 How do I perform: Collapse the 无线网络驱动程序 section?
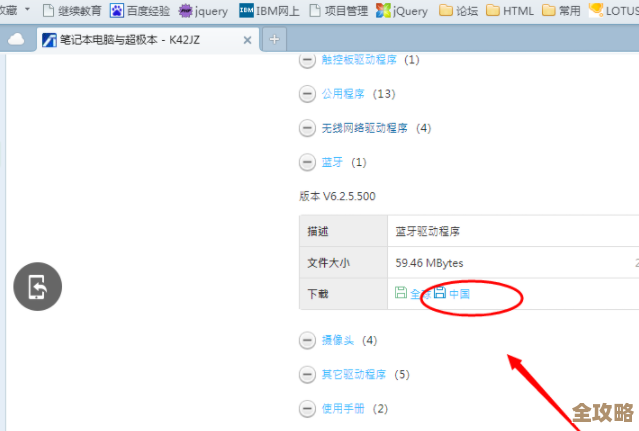tap(307, 128)
